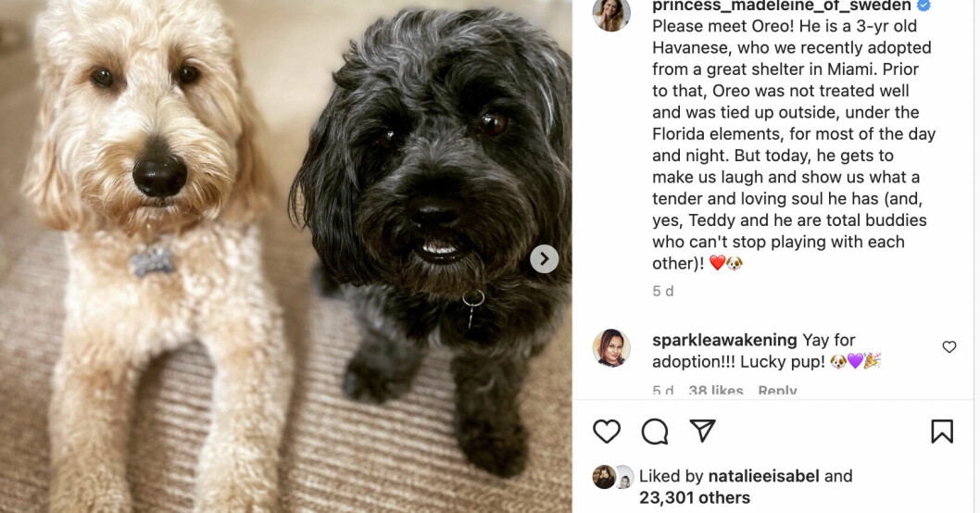Open sparkleawakening's profile avatar
Image resolution: width=980 pixels, height=513 pixels.
click(611, 348)
